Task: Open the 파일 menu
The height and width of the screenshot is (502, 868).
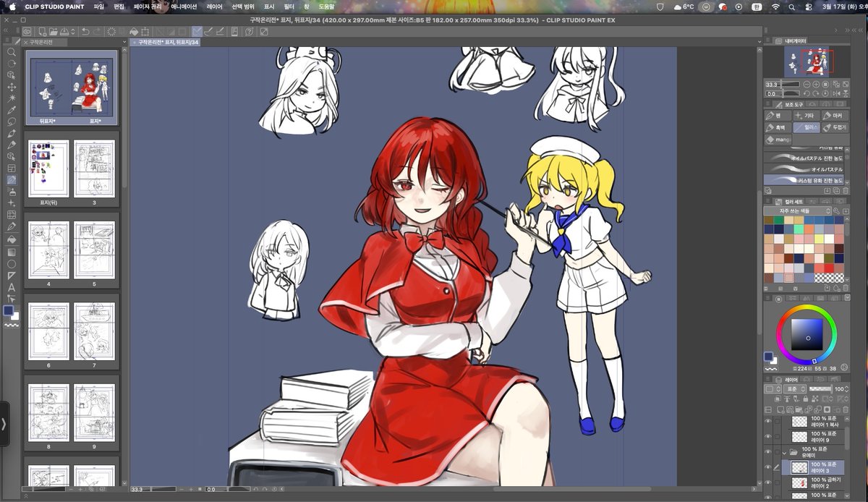Action: pyautogui.click(x=98, y=7)
